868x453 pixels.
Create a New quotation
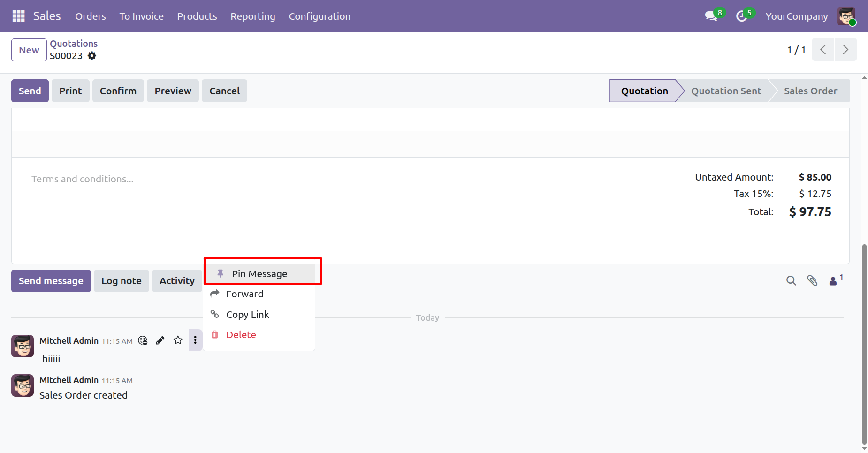29,50
